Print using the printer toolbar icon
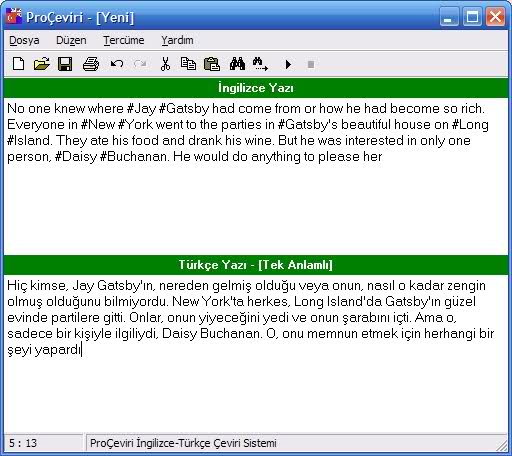Image resolution: width=512 pixels, height=456 pixels. coord(91,64)
